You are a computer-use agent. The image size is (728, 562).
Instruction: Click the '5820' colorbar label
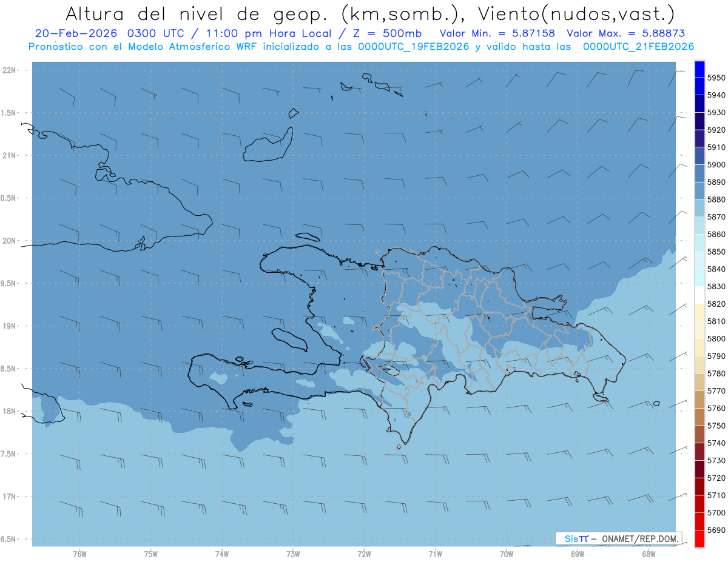pyautogui.click(x=716, y=304)
